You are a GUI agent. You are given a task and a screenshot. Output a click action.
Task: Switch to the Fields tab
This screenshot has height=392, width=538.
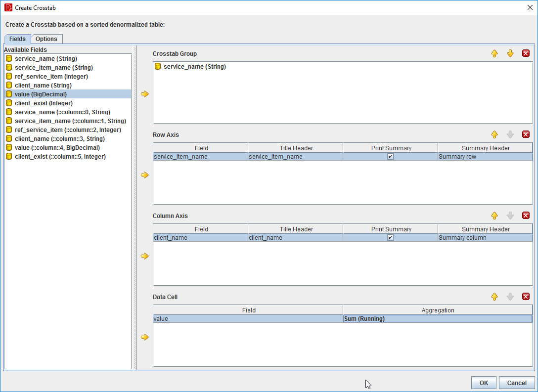click(17, 39)
